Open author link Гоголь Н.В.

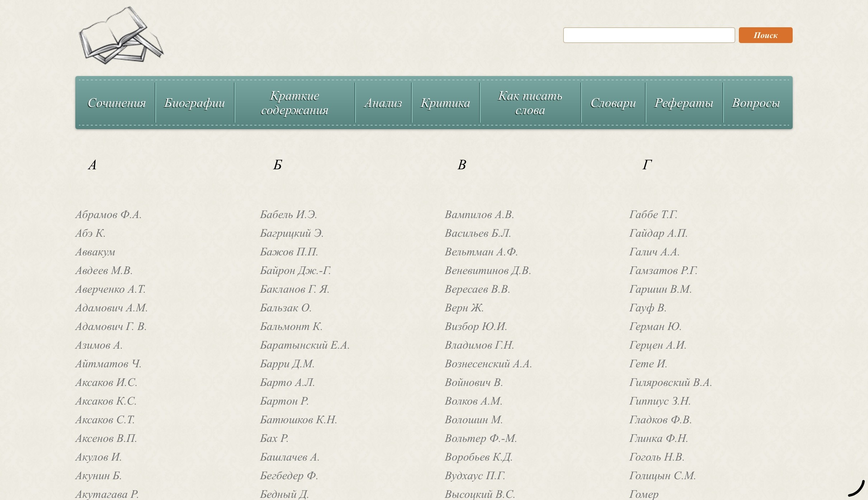[657, 457]
